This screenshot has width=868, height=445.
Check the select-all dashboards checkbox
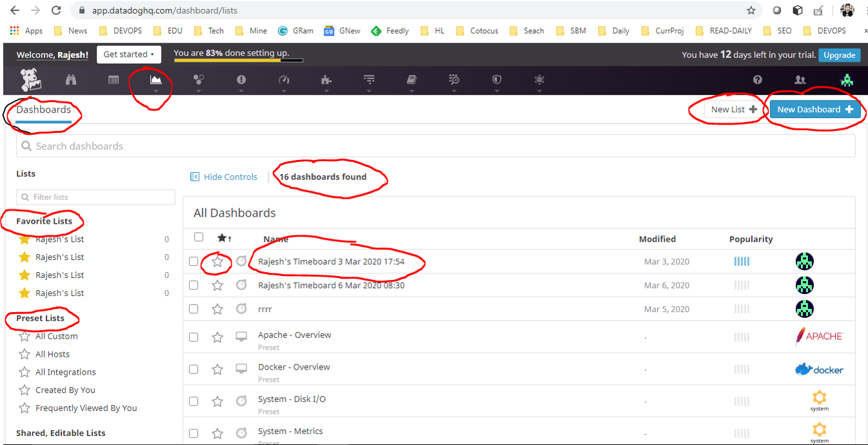(199, 237)
